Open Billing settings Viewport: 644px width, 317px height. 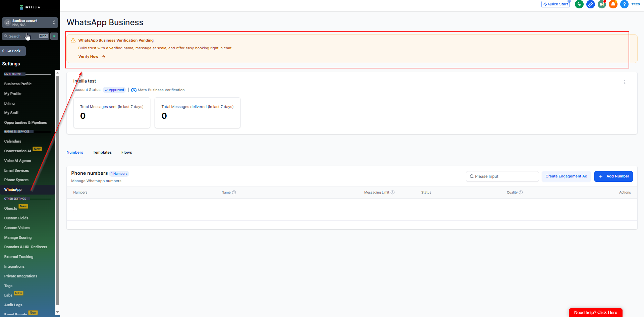pos(9,103)
